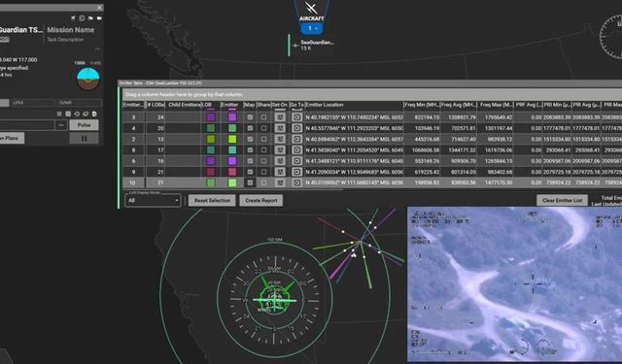
Task: Go to emitter 4 location icon
Action: coord(296,128)
